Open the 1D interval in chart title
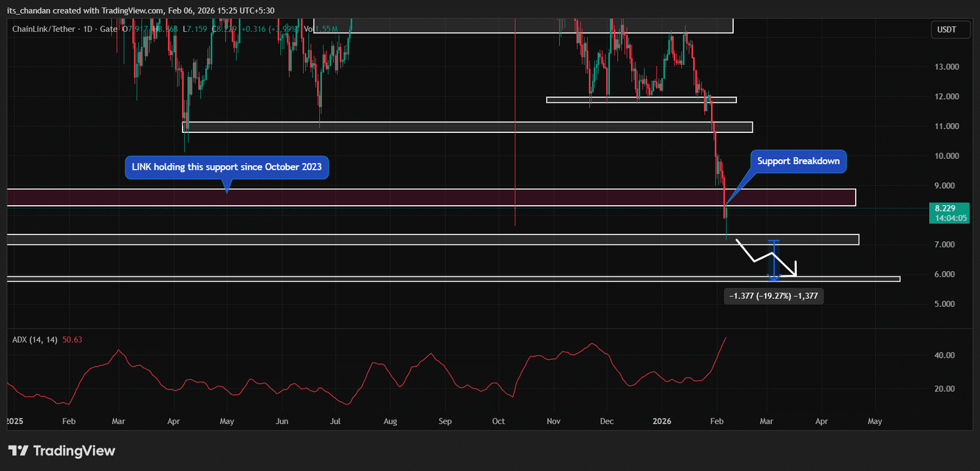Image resolution: width=980 pixels, height=471 pixels. coord(88,29)
